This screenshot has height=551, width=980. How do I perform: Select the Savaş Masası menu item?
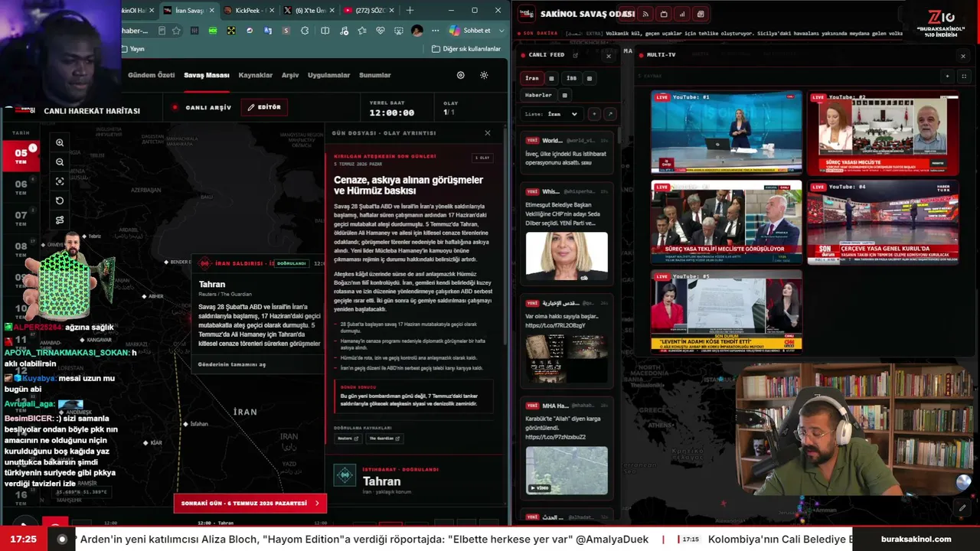(207, 75)
